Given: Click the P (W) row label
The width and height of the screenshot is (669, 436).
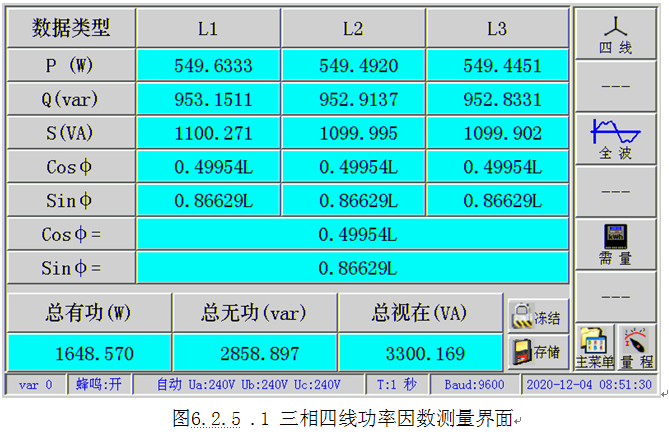Looking at the screenshot, I should tap(71, 65).
